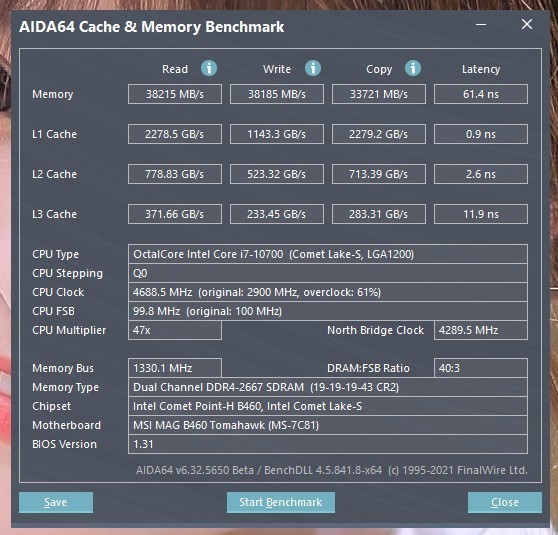Select the Memory Write value 38185 MB/s
This screenshot has width=558, height=535.
(277, 94)
